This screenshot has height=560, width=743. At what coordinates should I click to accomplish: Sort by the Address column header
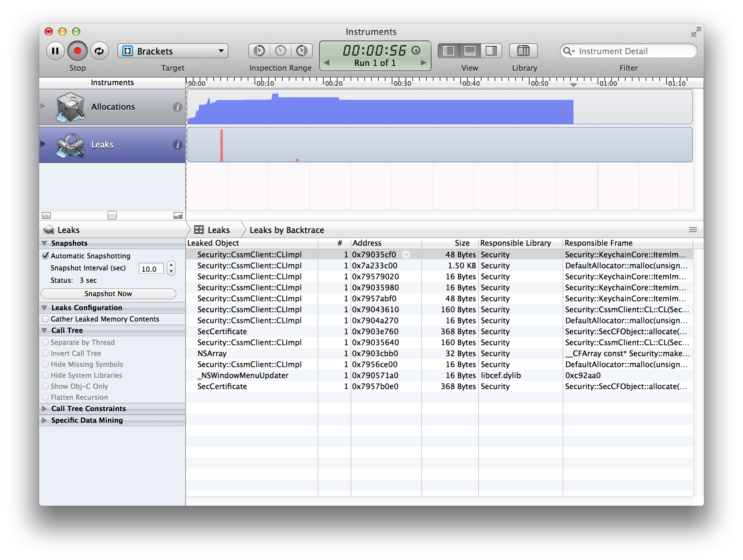[x=386, y=243]
